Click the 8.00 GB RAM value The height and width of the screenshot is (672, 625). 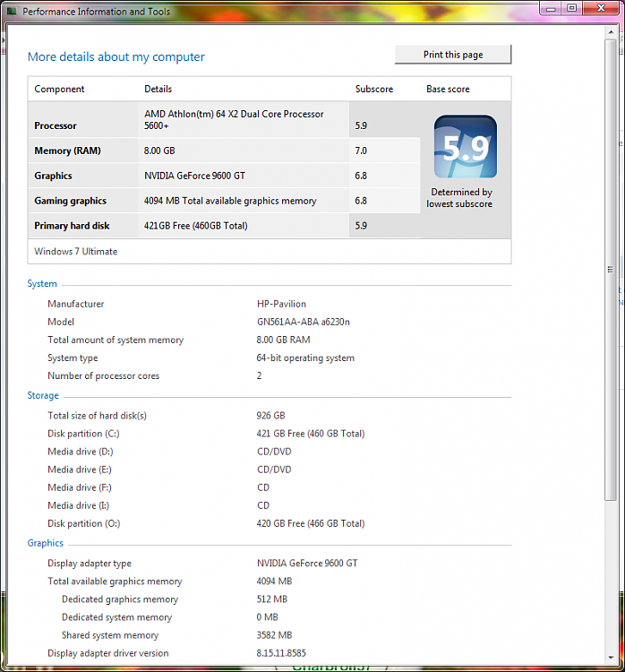[283, 340]
